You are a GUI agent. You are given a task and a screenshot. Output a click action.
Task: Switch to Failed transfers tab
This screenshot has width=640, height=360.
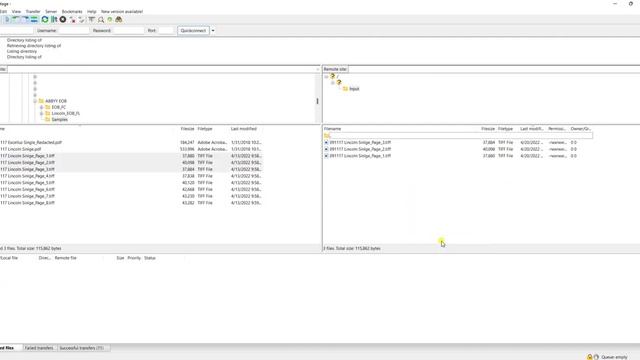click(x=39, y=348)
